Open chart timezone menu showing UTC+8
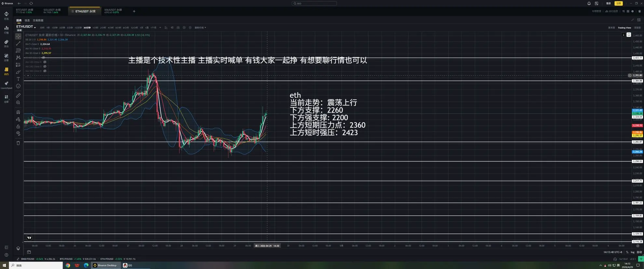This screenshot has width=644, height=269. tap(613, 252)
